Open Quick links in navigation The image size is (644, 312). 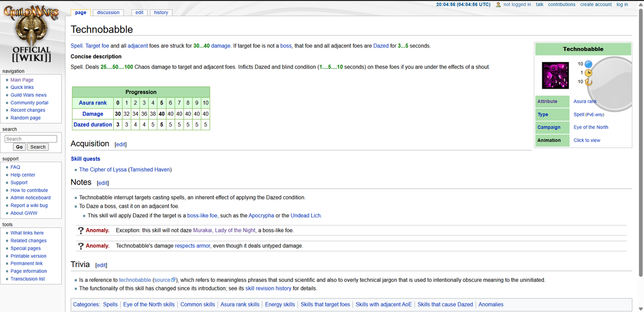pyautogui.click(x=22, y=88)
